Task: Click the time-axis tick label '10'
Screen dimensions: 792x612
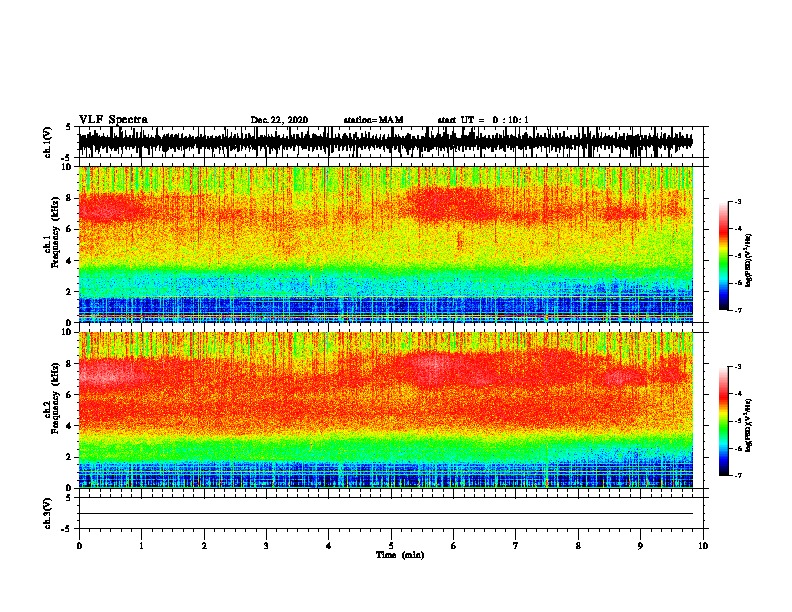Action: 703,546
